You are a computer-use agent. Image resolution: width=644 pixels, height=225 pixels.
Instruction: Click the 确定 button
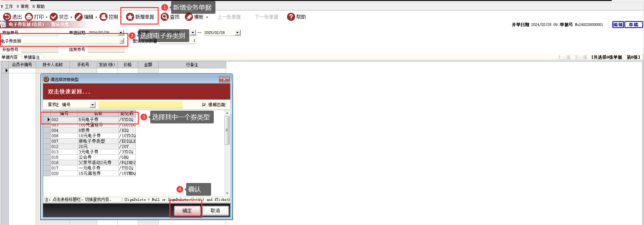click(187, 211)
